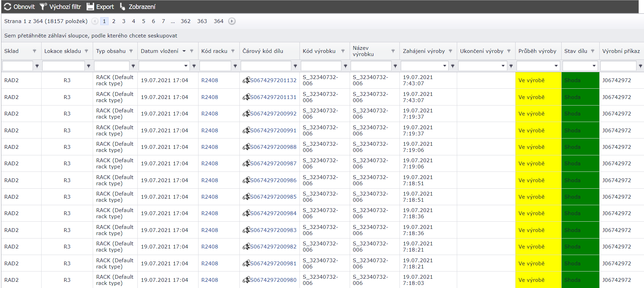The image size is (644, 288).
Task: Expand Zahájení výroby filter dropdown
Action: coord(445,66)
